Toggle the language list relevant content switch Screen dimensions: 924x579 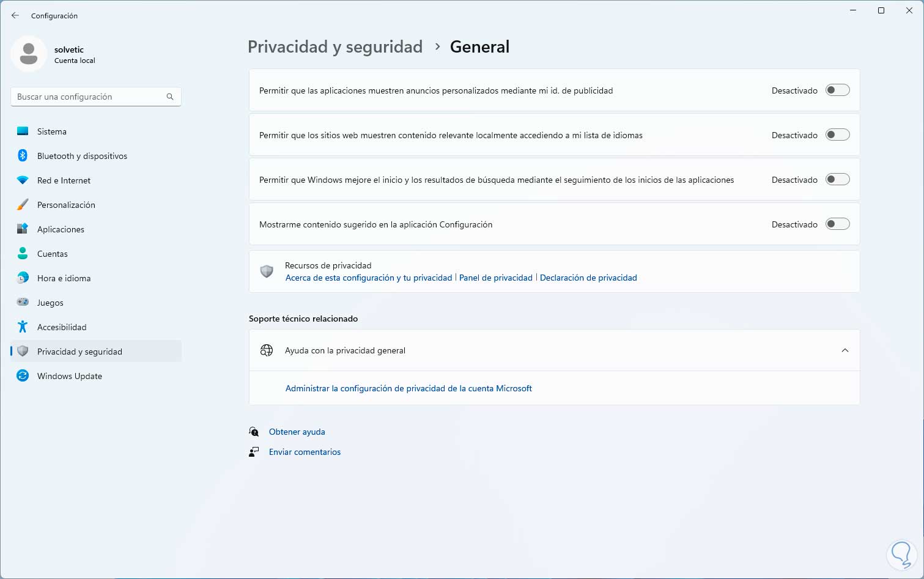click(837, 135)
